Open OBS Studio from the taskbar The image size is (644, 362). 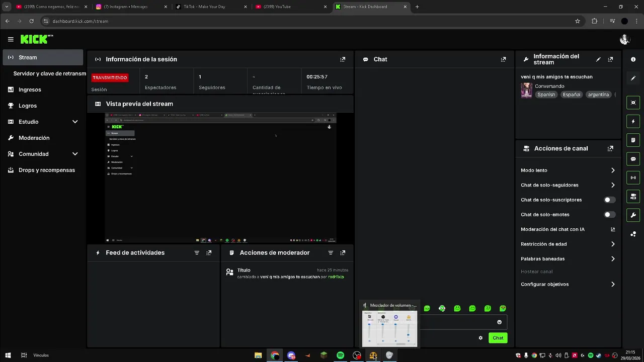click(357, 355)
